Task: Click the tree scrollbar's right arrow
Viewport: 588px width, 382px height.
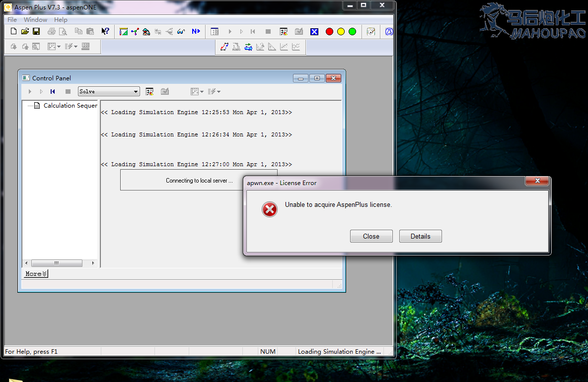Action: [x=93, y=263]
